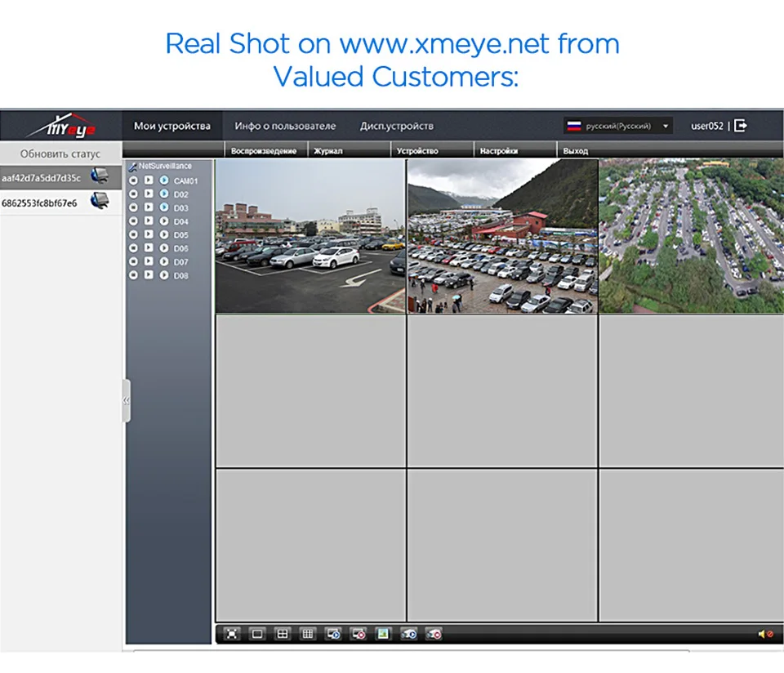Click the record icon for D02
Viewport: 784px width, 673px height.
pos(133,194)
